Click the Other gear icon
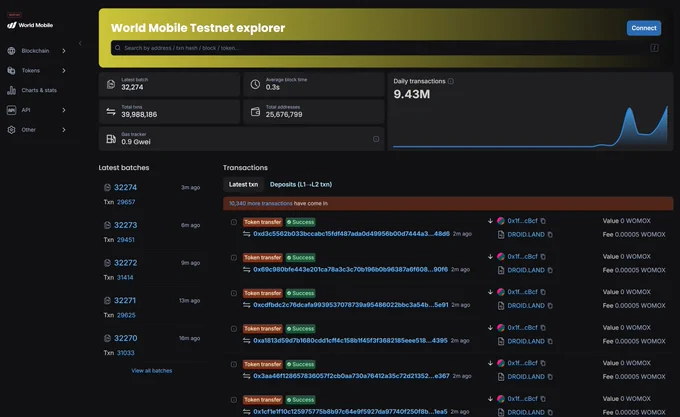Viewport: 680px width, 417px height. click(x=11, y=130)
